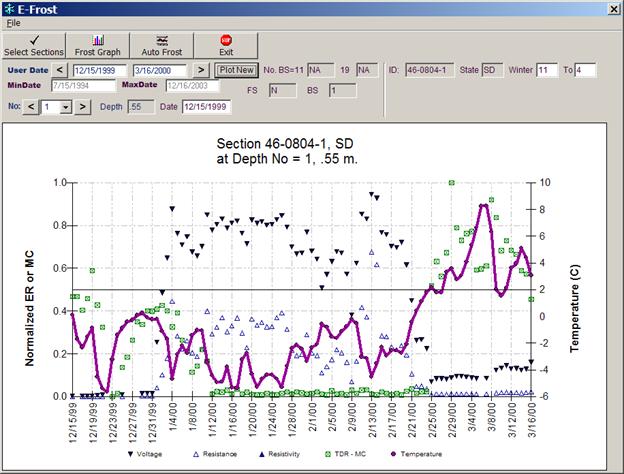The image size is (624, 474).
Task: Click the Depth .55 field
Action: coord(141,107)
